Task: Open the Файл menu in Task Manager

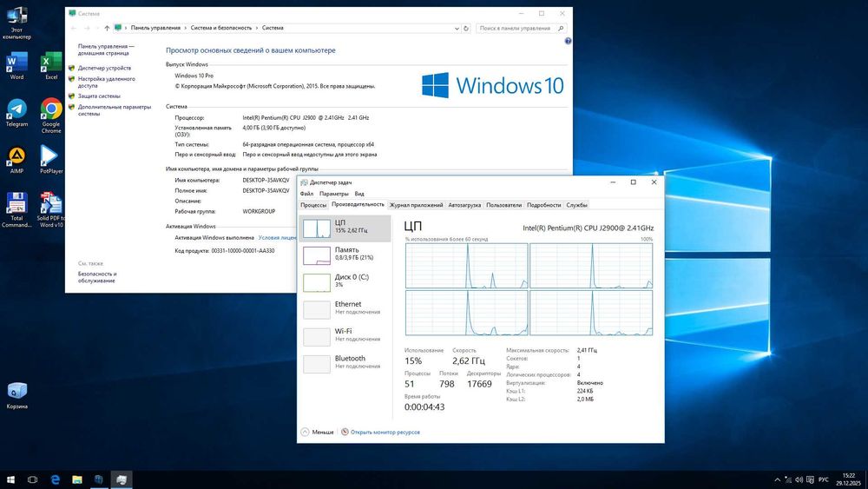Action: pyautogui.click(x=306, y=194)
